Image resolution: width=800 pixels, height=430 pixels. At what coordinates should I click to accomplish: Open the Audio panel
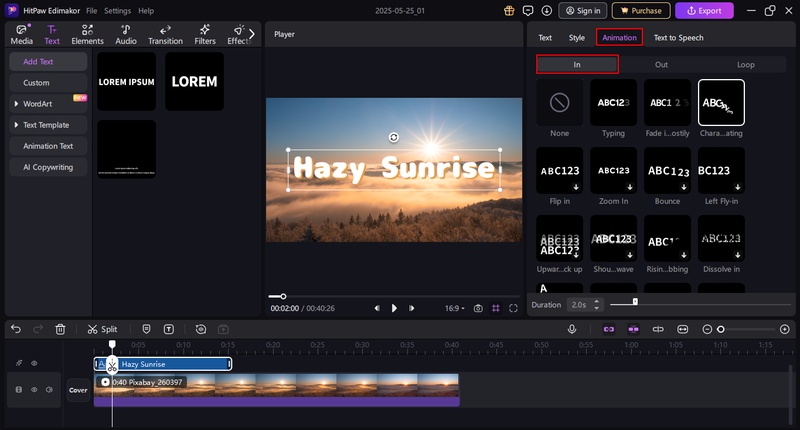click(126, 35)
